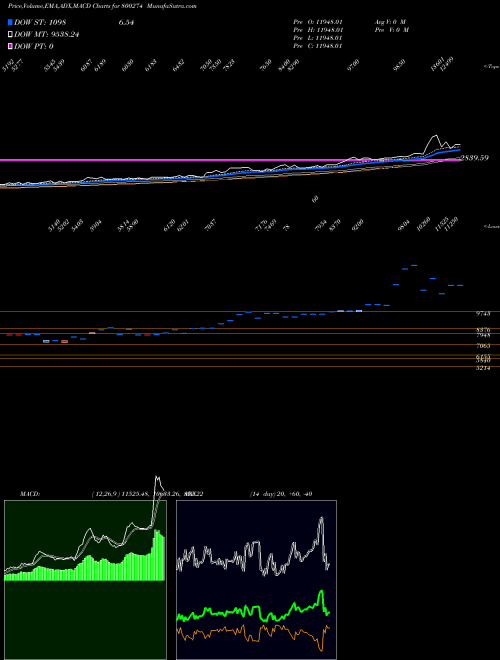This screenshot has height=660, width=500.
Task: Click the green MACD histogram chart
Action: (85, 580)
